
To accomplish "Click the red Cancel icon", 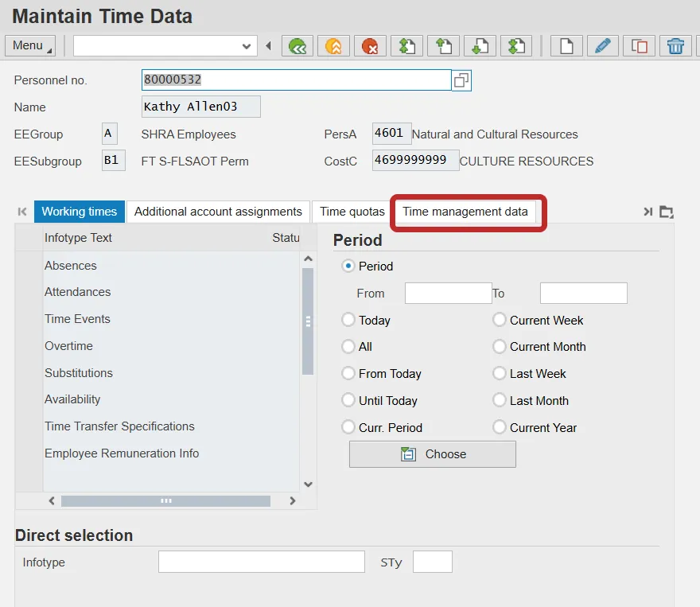I will 370,46.
